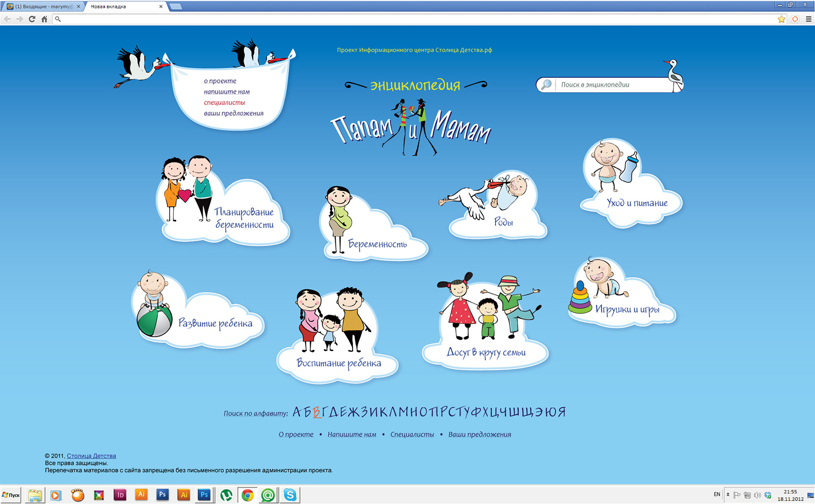Open the browser home page icon
This screenshot has height=504, width=815.
pos(44,19)
